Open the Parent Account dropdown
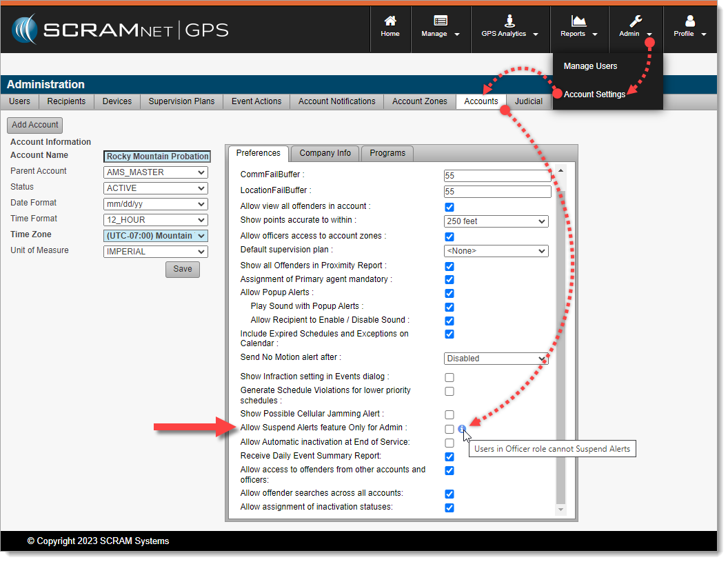The width and height of the screenshot is (728, 562). [156, 172]
